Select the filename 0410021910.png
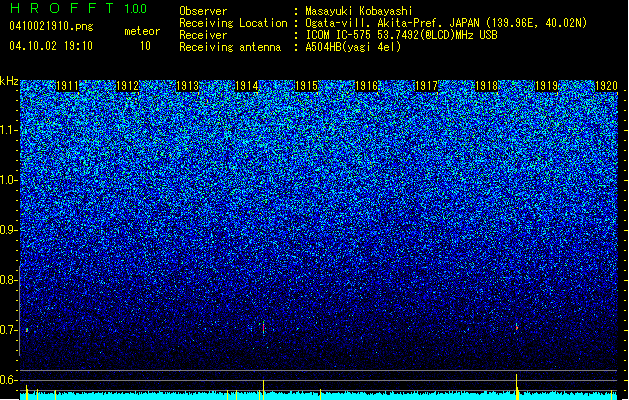The image size is (629, 400). tap(51, 26)
